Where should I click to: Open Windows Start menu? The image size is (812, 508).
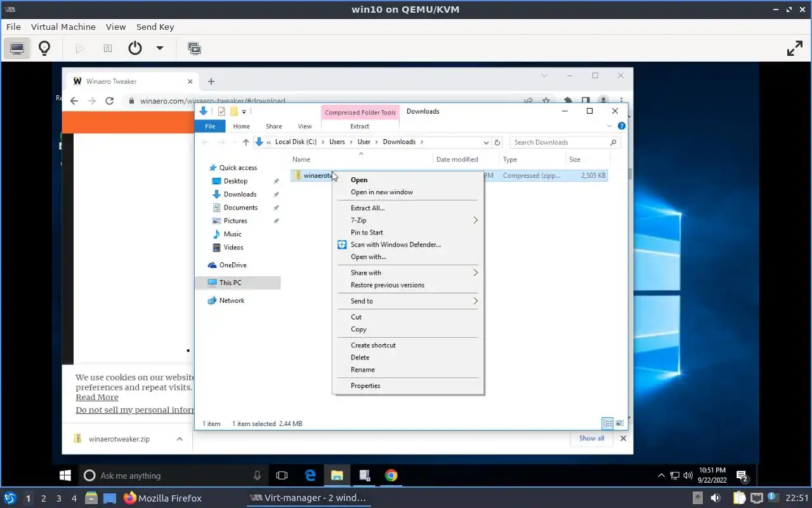65,475
